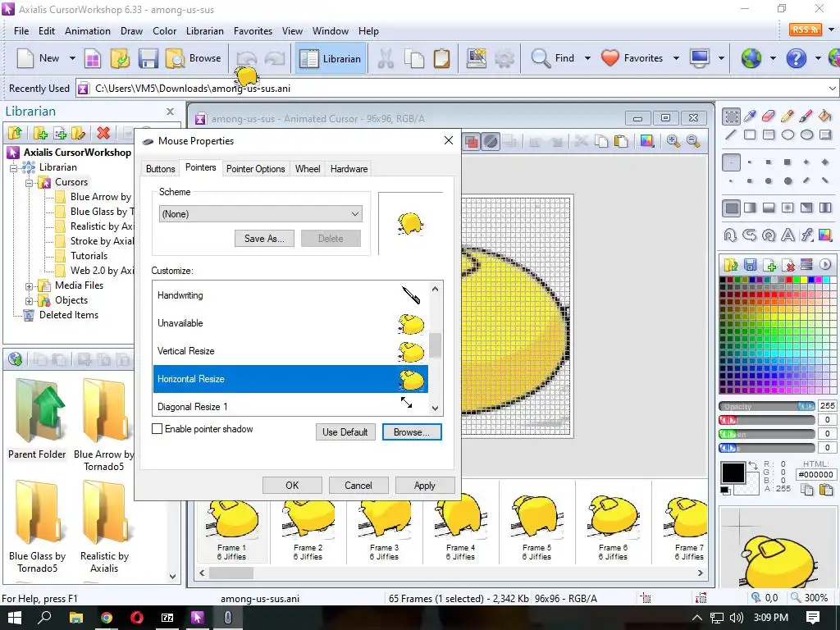Click the Zoom out magnifier in editor toolbar
The height and width of the screenshot is (630, 840).
(x=693, y=141)
